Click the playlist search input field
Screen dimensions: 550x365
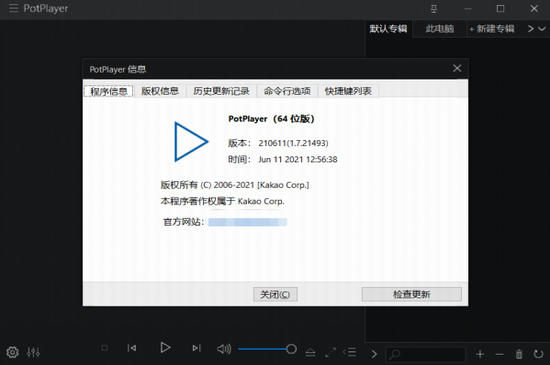[x=426, y=354]
